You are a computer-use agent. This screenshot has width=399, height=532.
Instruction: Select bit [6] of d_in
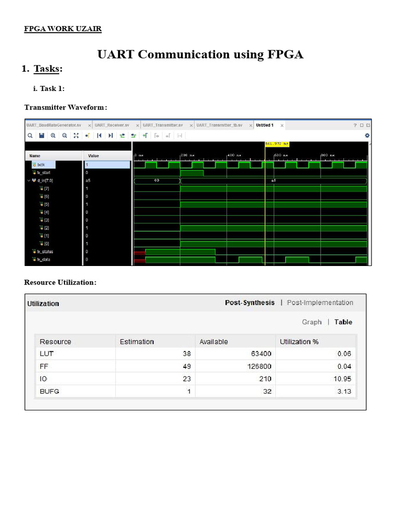click(x=44, y=196)
